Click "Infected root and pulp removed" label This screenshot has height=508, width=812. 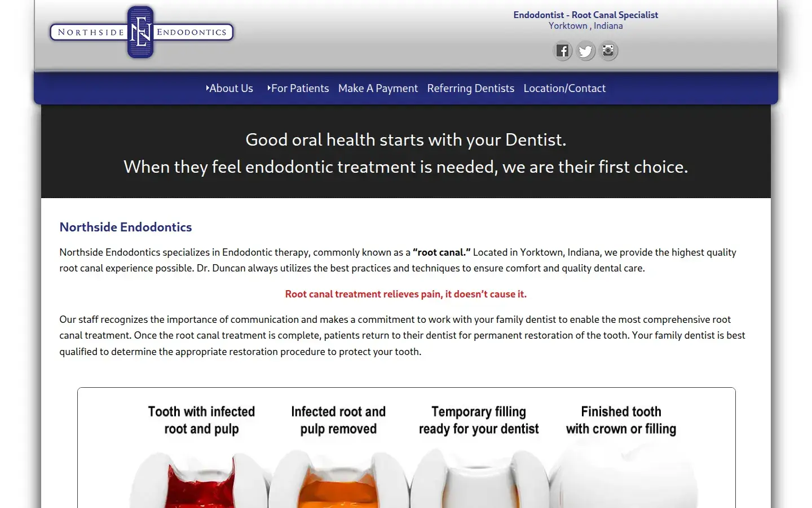pyautogui.click(x=338, y=420)
